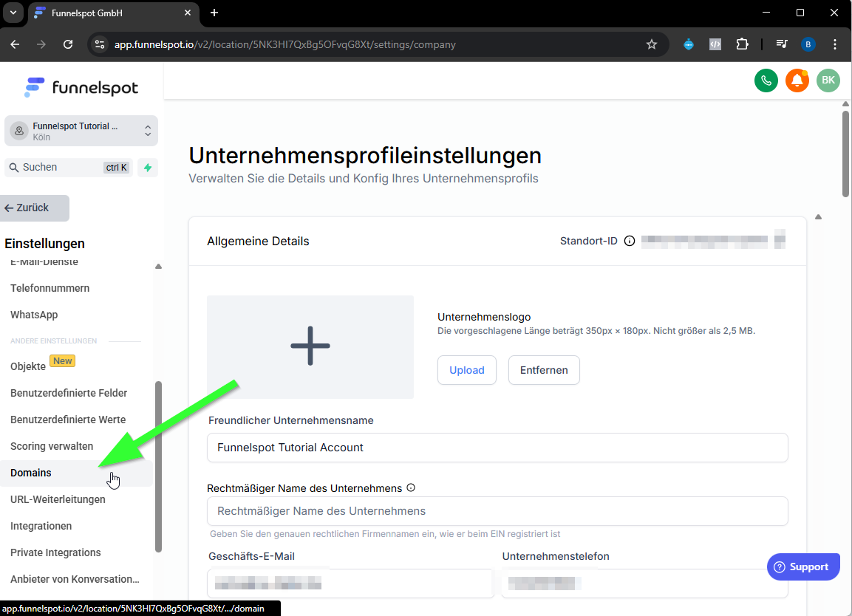Click the Allgemeine Details heading

[258, 242]
